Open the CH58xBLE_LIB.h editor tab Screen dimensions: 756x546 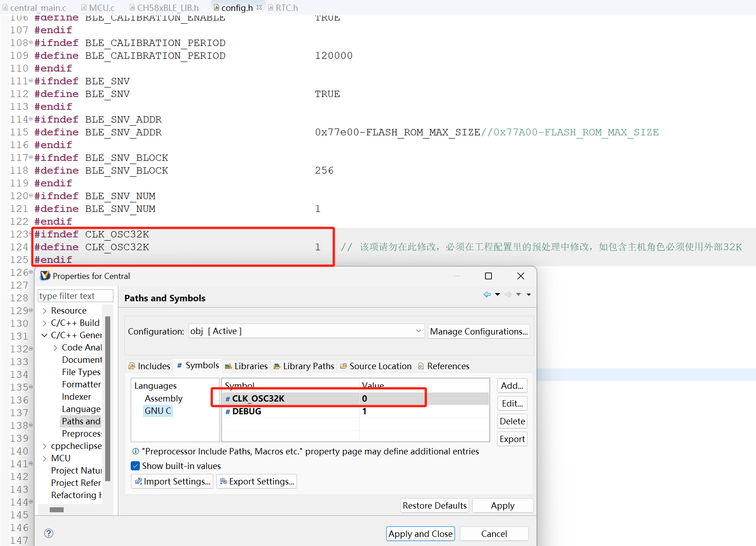(x=164, y=8)
